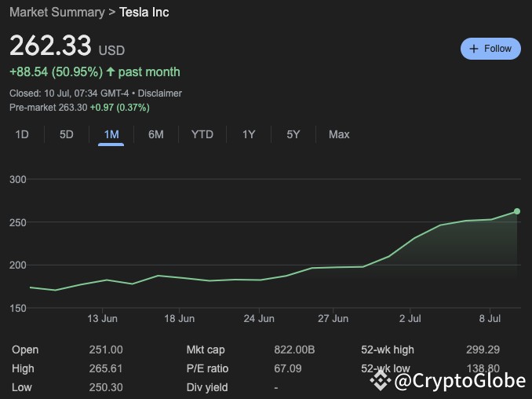Click the 200 y-axis label
Image resolution: width=532 pixels, height=399 pixels.
coord(17,265)
